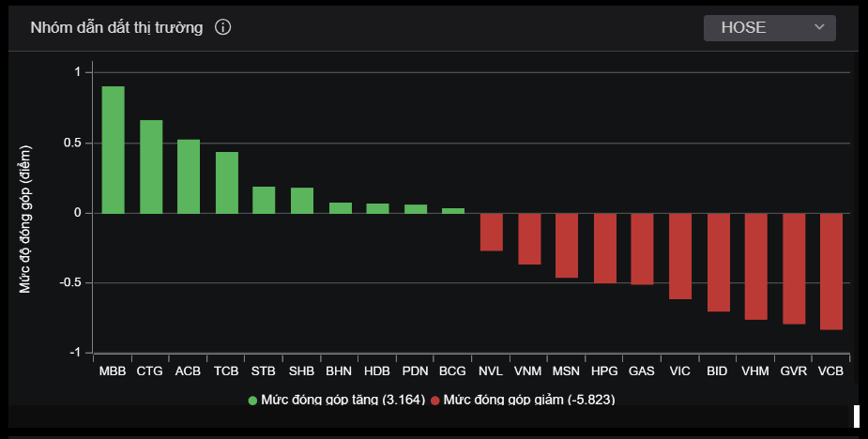Click the MSN axis label

coord(566,371)
